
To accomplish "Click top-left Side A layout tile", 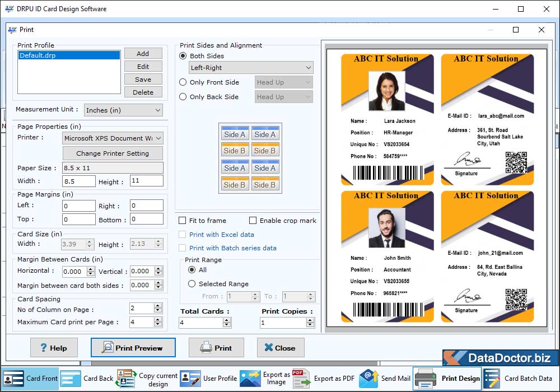I will 234,133.
